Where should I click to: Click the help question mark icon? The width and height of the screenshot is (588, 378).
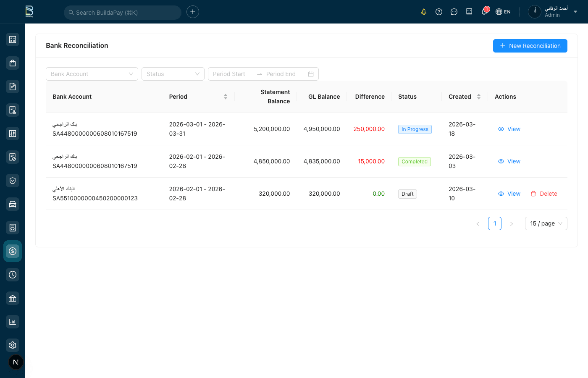click(x=439, y=12)
